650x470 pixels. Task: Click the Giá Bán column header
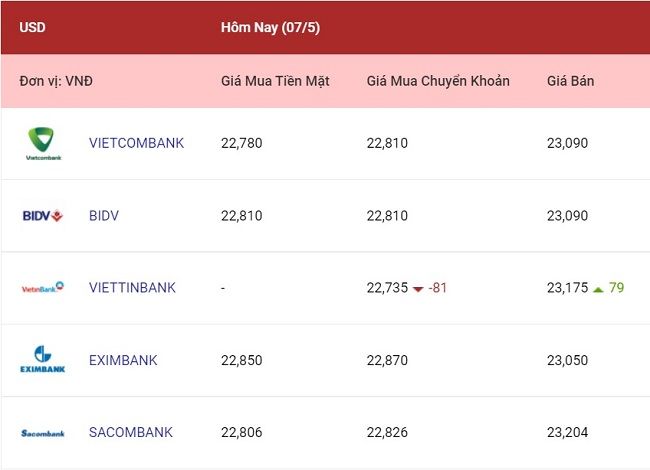[570, 81]
